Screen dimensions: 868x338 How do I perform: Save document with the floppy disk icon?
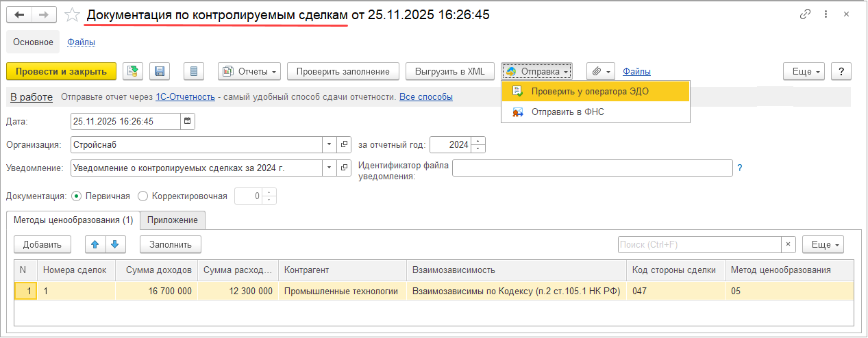[x=160, y=71]
